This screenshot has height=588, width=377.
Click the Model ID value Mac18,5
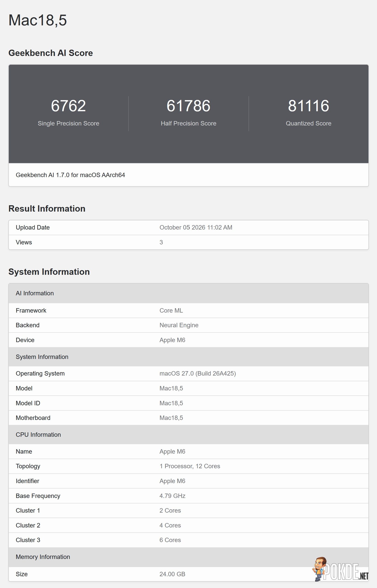(171, 403)
